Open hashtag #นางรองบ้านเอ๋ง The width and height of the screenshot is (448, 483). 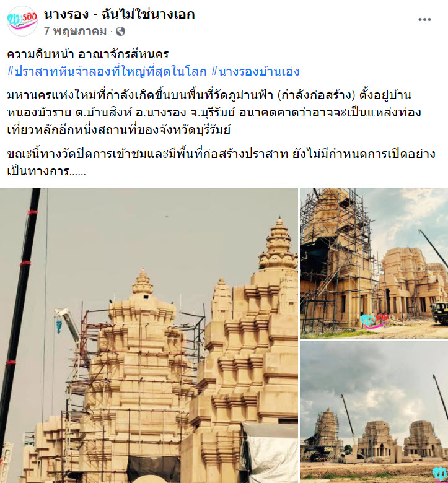tap(255, 71)
